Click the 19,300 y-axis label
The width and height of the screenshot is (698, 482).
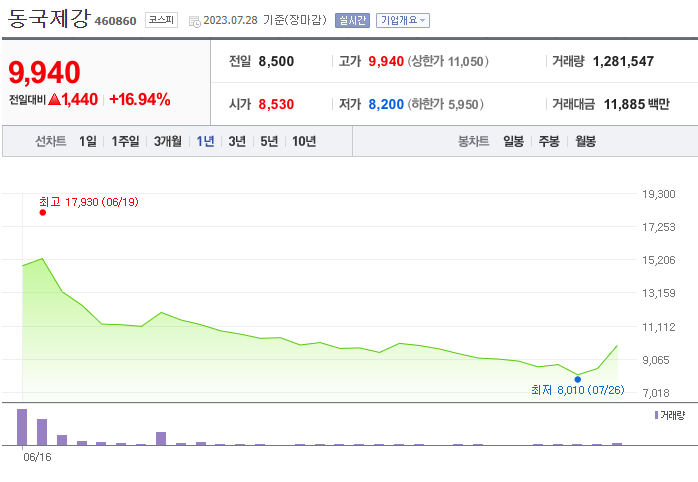[x=658, y=194]
